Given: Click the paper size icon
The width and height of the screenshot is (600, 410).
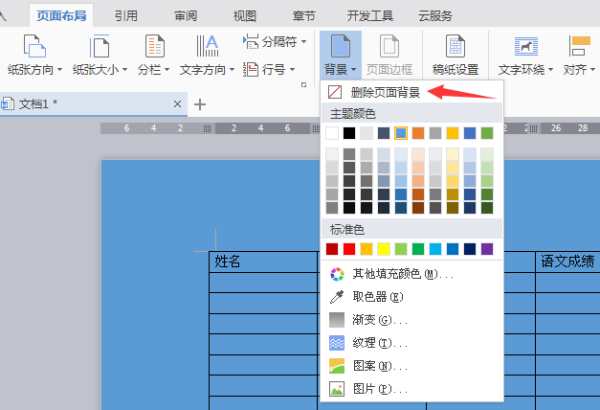Looking at the screenshot, I should [98, 47].
